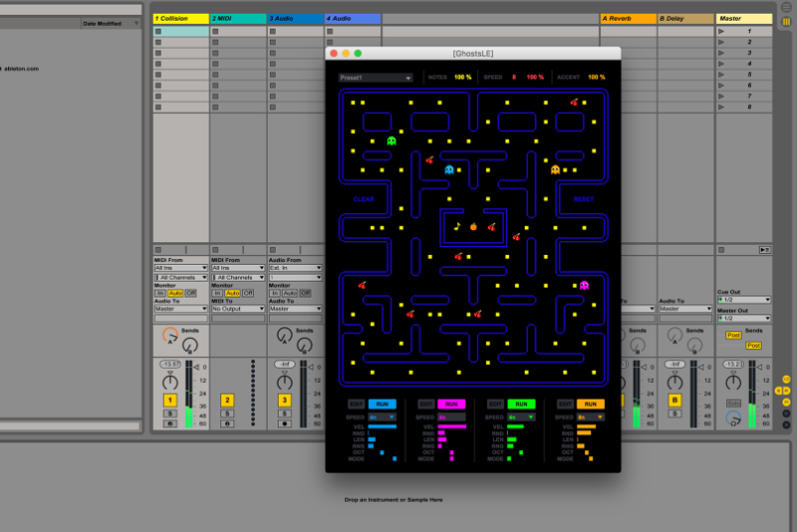Image resolution: width=797 pixels, height=532 pixels.
Task: Toggle track 2 activator button
Action: point(227,400)
